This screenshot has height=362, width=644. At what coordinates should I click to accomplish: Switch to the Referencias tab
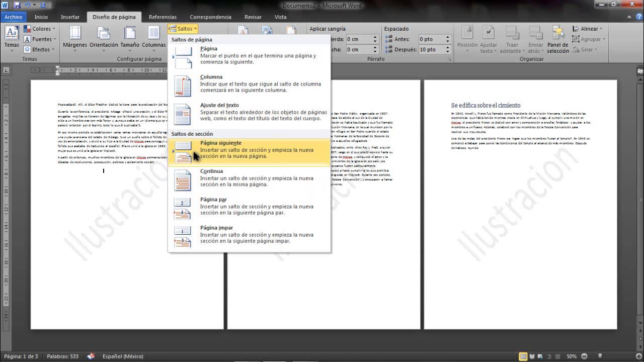point(163,17)
